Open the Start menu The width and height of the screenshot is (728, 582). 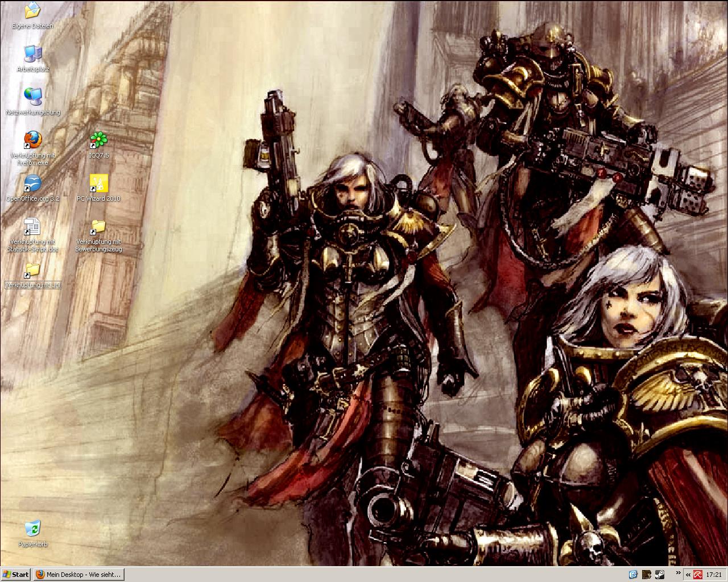coord(16,574)
